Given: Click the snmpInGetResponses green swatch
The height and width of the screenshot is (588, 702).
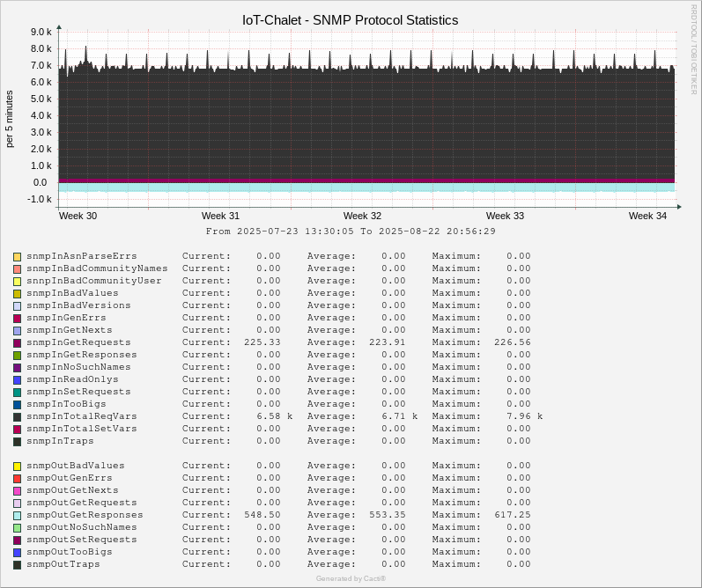Looking at the screenshot, I should click(17, 356).
